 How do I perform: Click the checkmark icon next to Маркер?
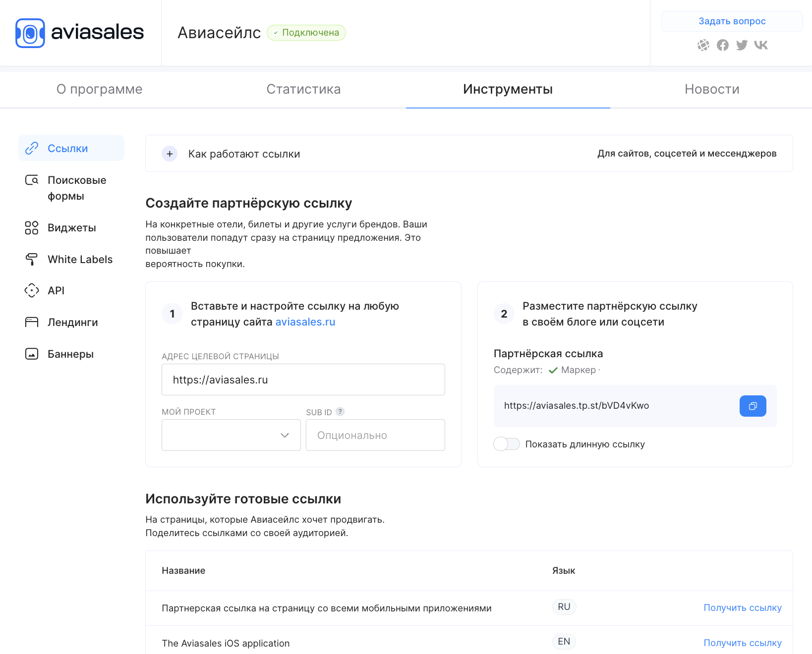[553, 370]
